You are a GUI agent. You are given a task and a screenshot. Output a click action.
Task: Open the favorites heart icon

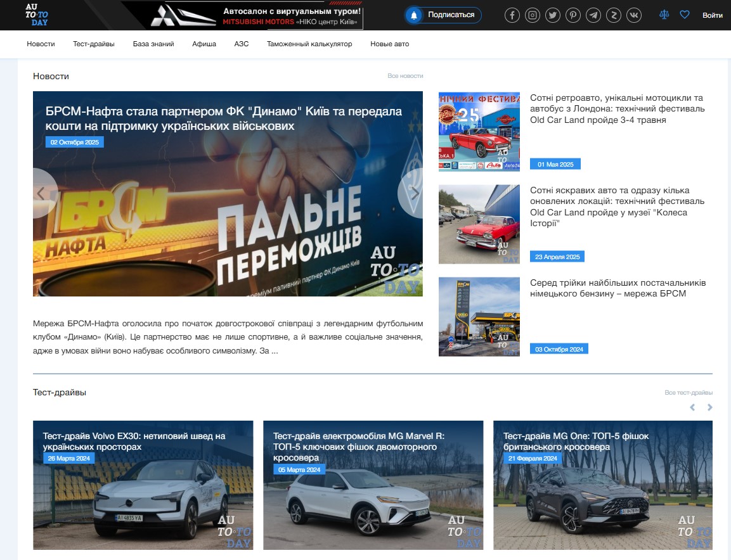[684, 15]
